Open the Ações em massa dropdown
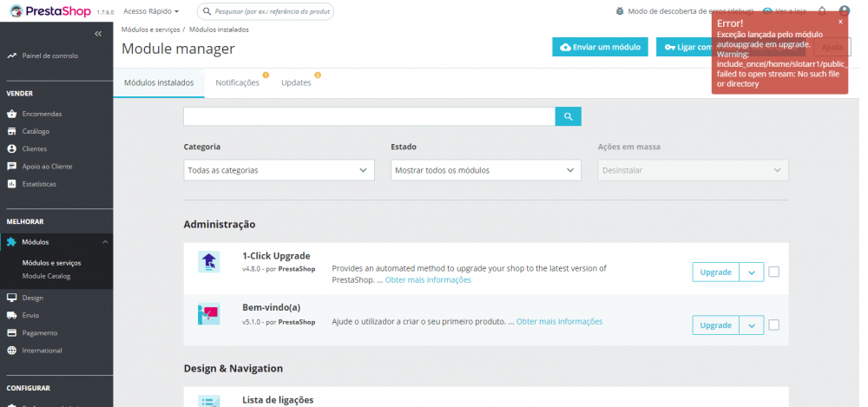Screen dimensions: 868x407 coord(693,170)
